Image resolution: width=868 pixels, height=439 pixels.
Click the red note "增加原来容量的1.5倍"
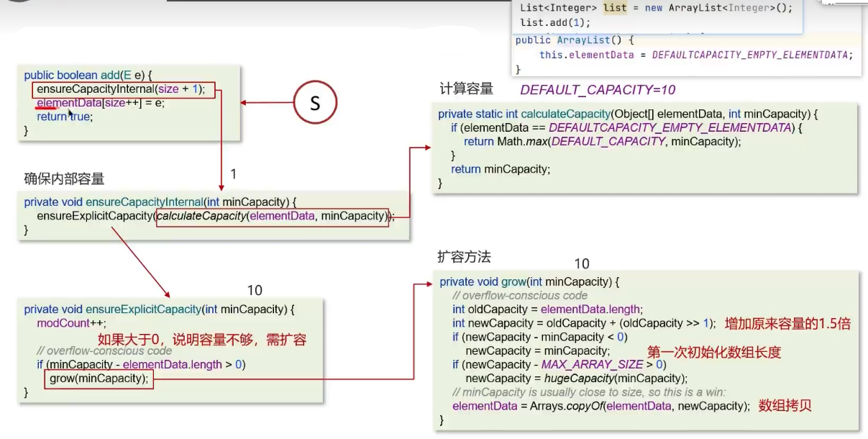787,324
